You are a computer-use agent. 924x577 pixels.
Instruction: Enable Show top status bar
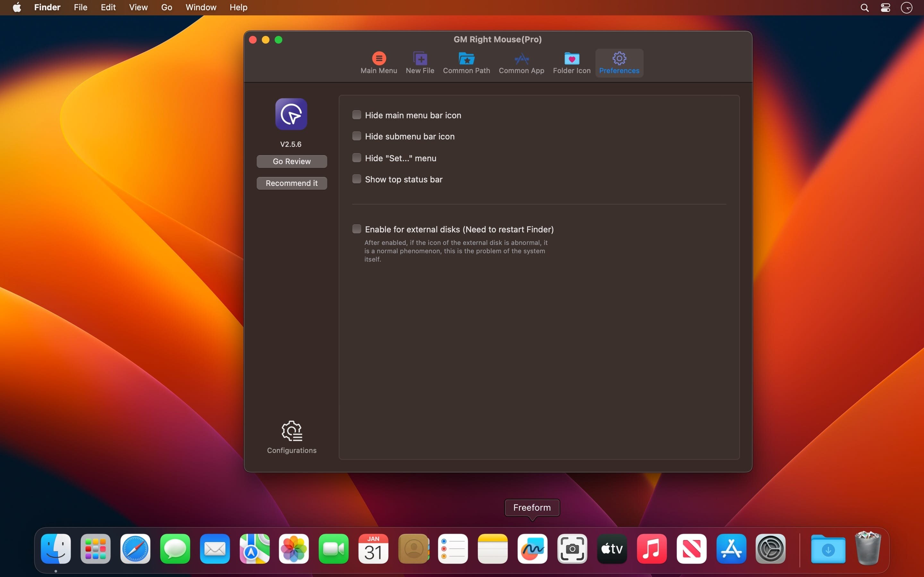357,179
